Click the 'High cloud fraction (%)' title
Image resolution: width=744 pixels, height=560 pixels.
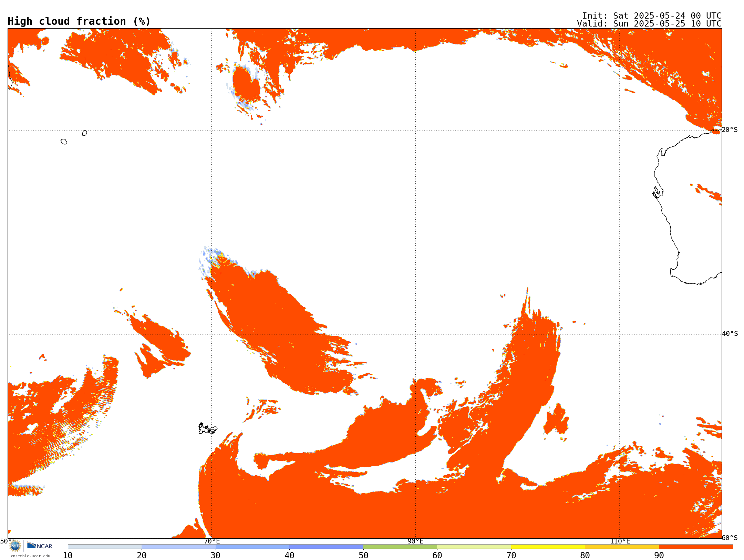click(x=79, y=21)
